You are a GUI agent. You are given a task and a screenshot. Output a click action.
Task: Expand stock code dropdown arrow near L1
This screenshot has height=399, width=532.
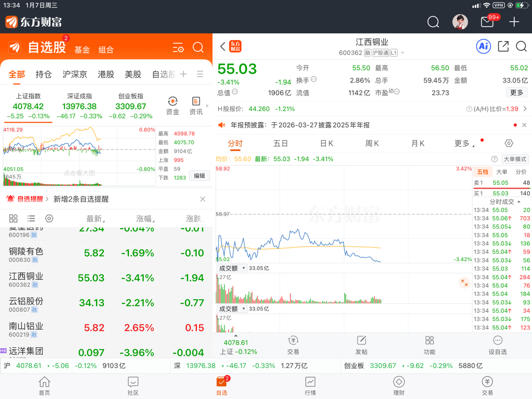(403, 53)
